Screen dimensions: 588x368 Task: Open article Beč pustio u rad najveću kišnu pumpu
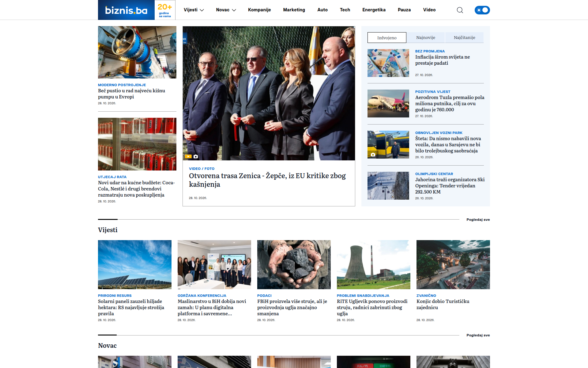(x=132, y=94)
